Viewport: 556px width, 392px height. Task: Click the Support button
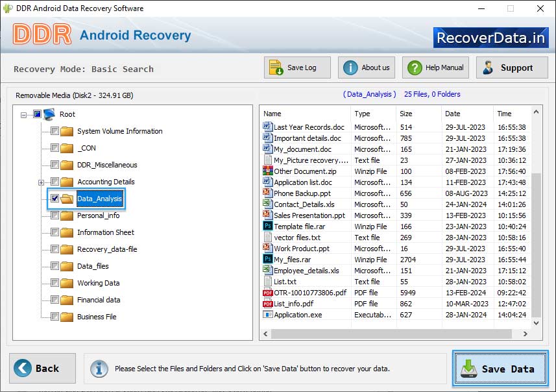[512, 67]
